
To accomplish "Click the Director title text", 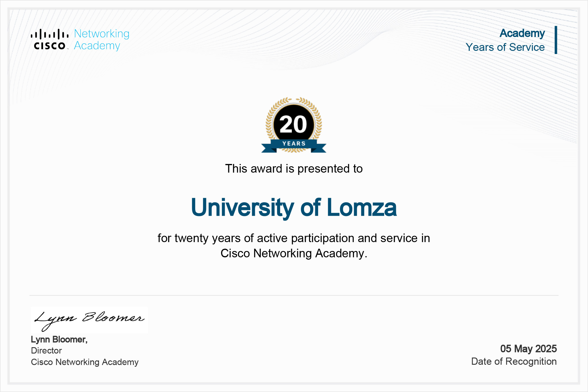I will 46,351.
